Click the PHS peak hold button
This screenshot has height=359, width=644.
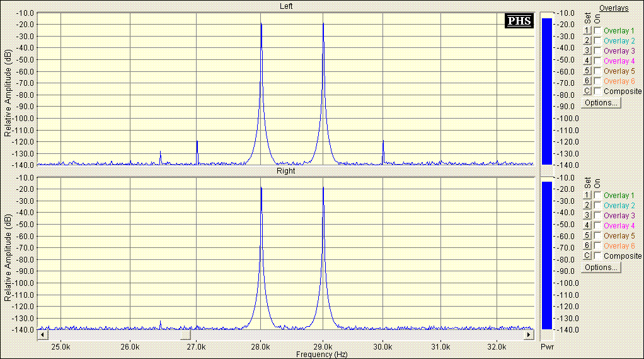click(519, 21)
